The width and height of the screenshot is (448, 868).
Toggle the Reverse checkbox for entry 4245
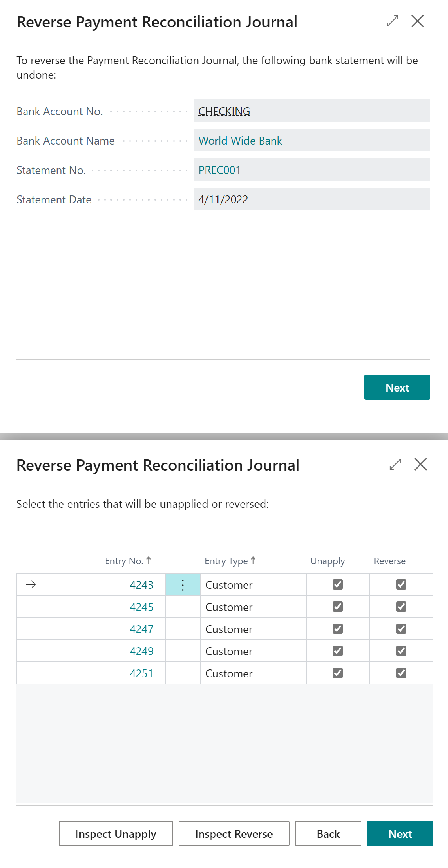(401, 607)
